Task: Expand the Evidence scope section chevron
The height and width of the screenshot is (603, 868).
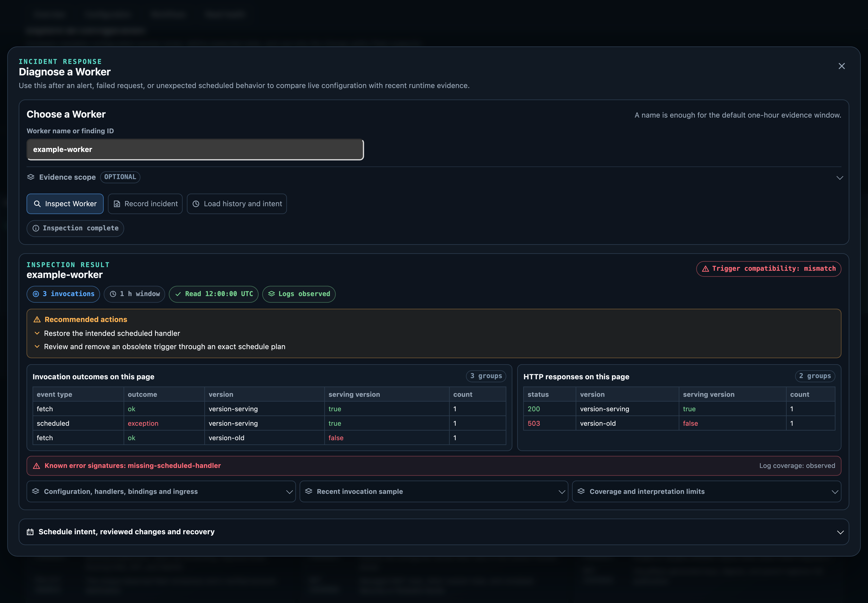Action: (x=840, y=178)
